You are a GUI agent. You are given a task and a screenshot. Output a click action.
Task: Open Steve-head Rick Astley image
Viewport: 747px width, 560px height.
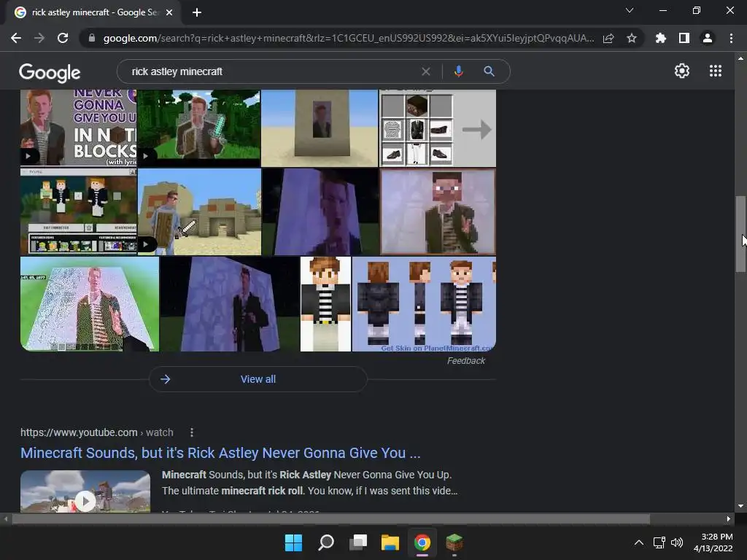[x=438, y=211]
